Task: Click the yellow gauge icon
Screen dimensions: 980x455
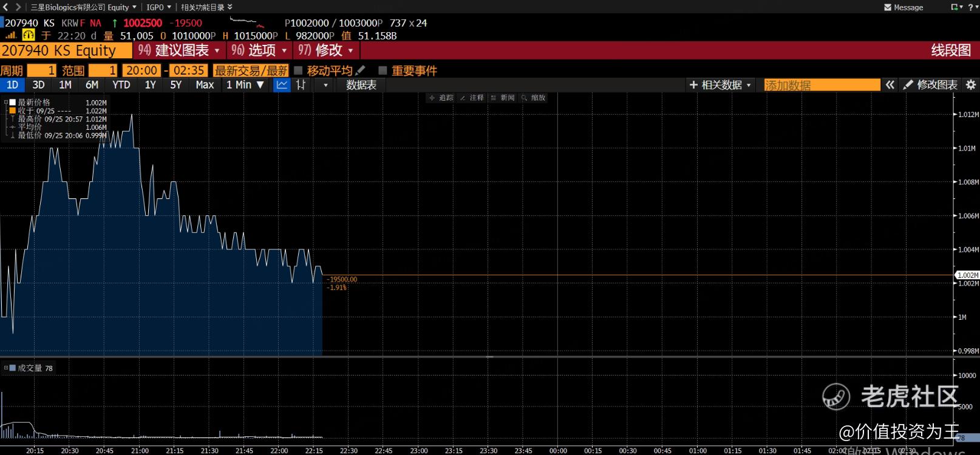Action: [x=29, y=36]
